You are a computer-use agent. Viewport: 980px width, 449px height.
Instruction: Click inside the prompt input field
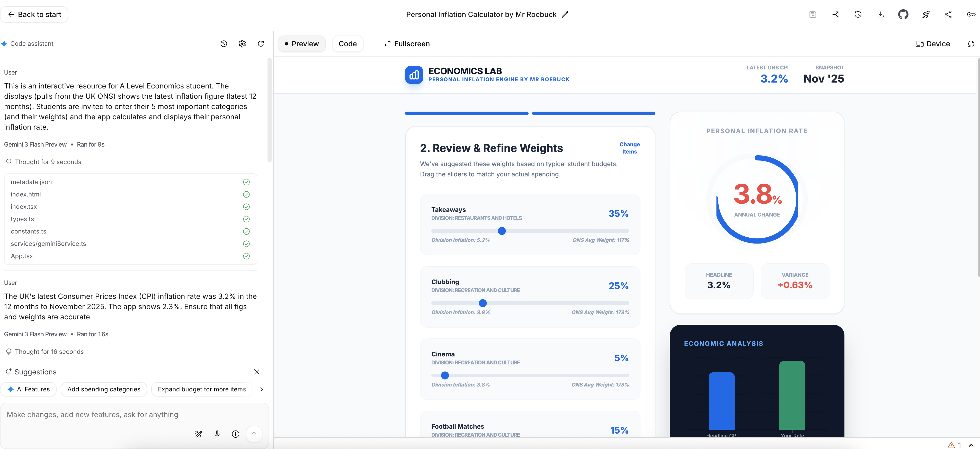[114, 415]
